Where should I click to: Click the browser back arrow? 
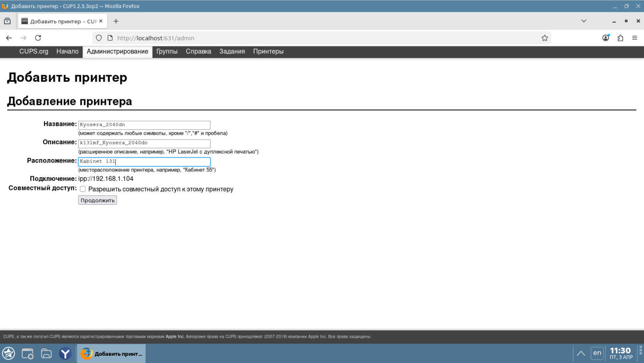click(9, 38)
